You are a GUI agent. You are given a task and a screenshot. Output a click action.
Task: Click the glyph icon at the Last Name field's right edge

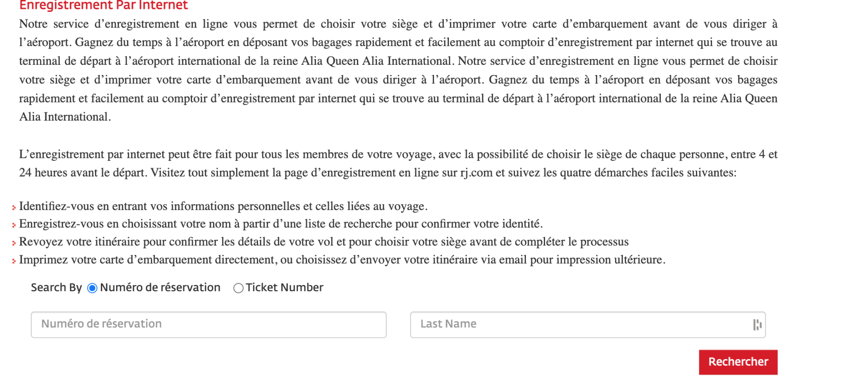pyautogui.click(x=757, y=324)
